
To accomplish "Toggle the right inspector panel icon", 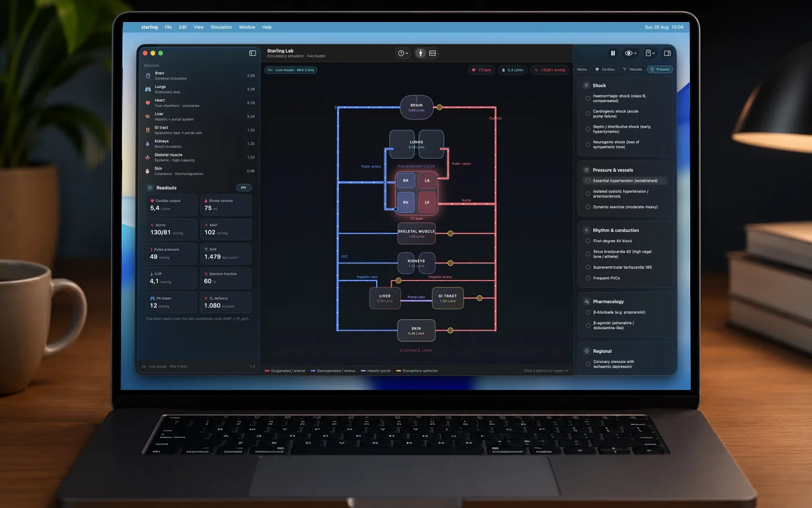I will click(667, 53).
